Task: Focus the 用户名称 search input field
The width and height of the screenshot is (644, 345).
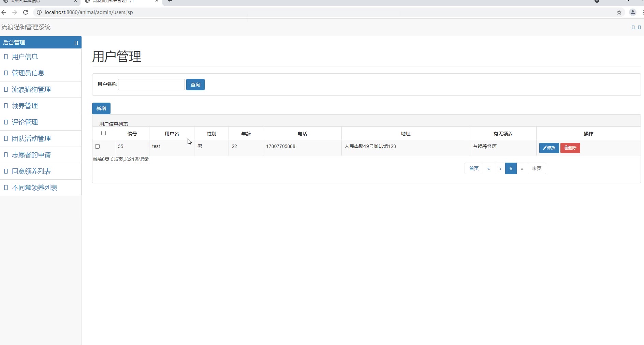Action: pyautogui.click(x=151, y=85)
